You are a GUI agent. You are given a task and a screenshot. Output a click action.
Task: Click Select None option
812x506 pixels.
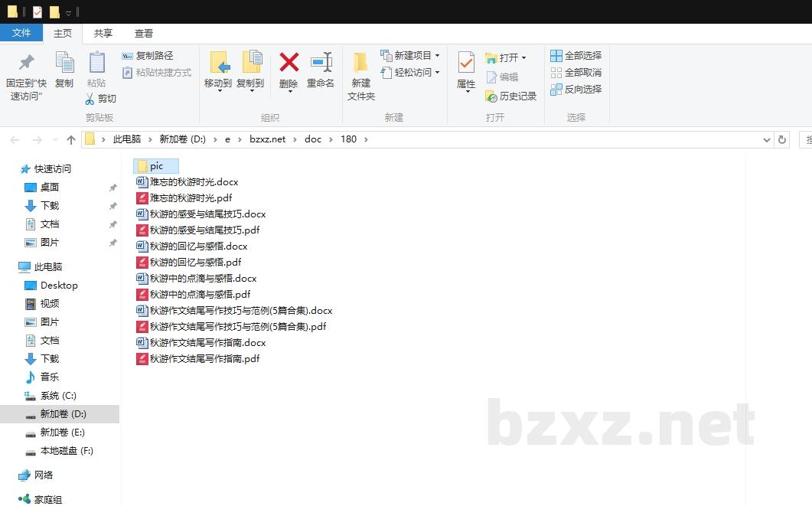tap(576, 73)
